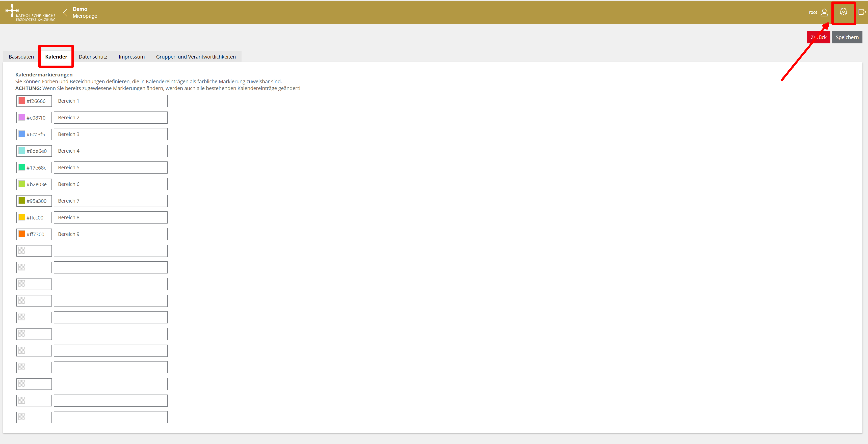
Task: Pick color for Bereich 3 blue swatch
Action: 22,134
